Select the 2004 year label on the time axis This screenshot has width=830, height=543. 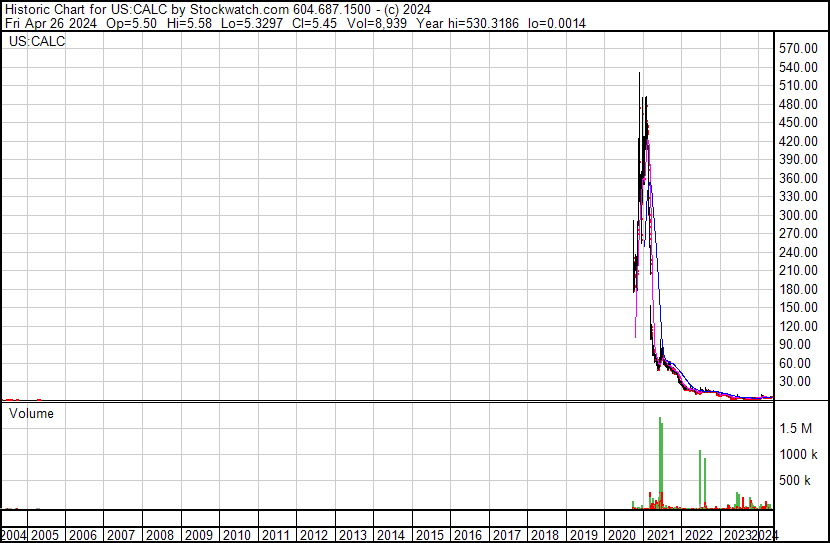click(x=16, y=535)
